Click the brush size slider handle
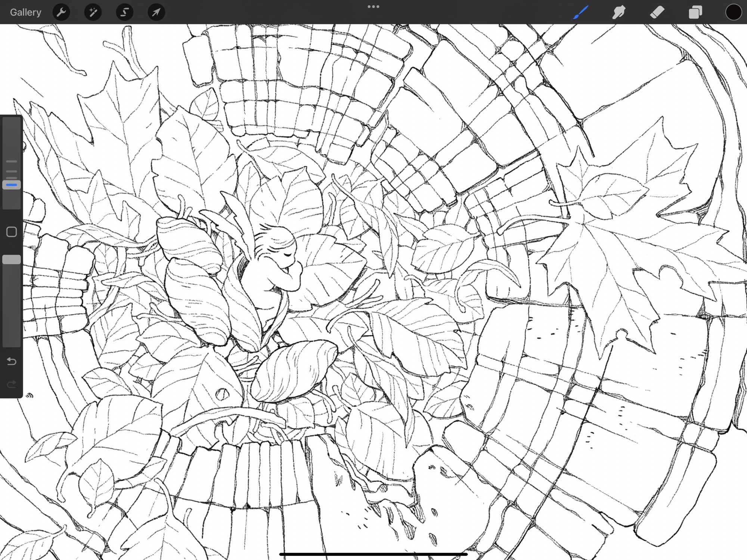Image resolution: width=747 pixels, height=560 pixels. point(12,185)
